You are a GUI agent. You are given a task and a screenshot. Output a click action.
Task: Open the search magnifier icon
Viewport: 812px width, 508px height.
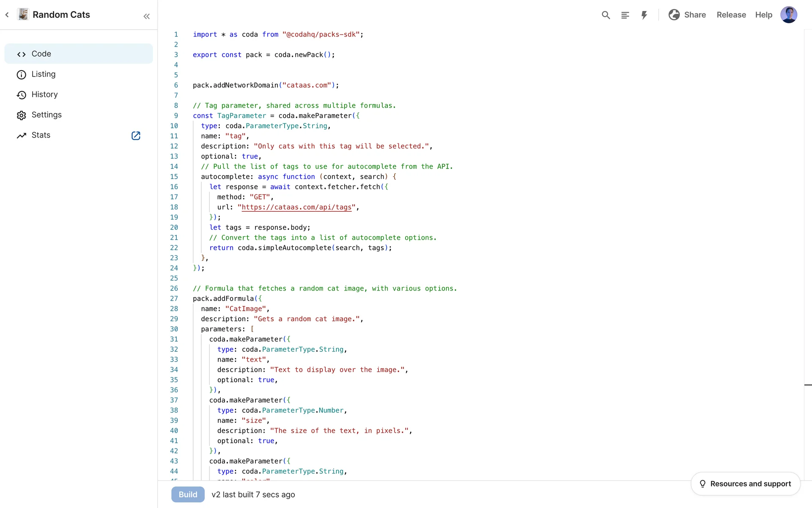pos(606,15)
